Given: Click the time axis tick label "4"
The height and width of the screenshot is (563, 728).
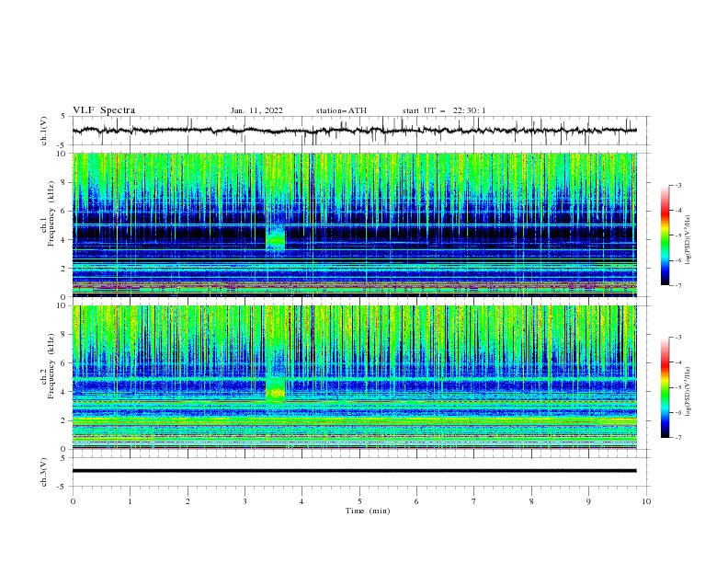Looking at the screenshot, I should point(301,501).
